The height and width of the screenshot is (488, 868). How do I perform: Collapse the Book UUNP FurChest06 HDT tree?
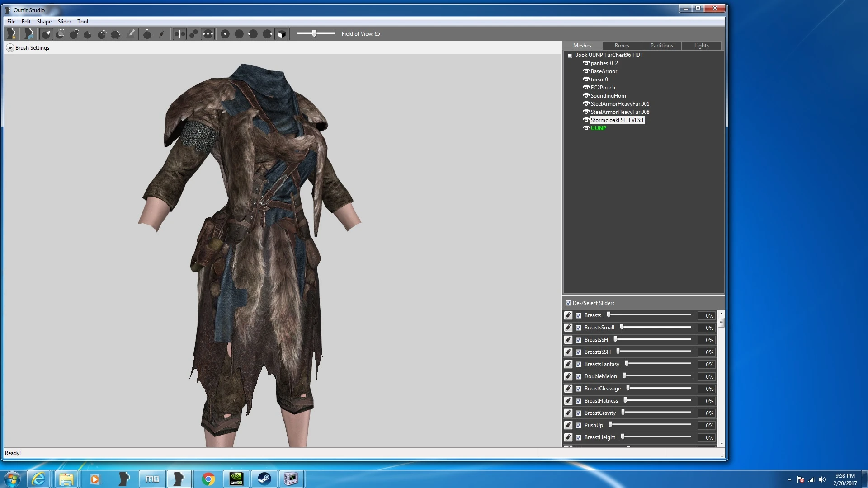click(570, 56)
